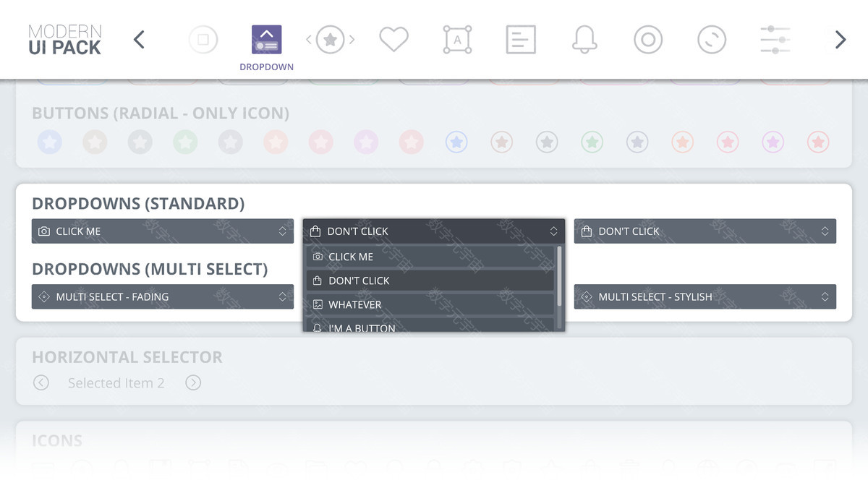The height and width of the screenshot is (488, 868).
Task: Click the dropdown list scrollbar
Action: tap(559, 267)
